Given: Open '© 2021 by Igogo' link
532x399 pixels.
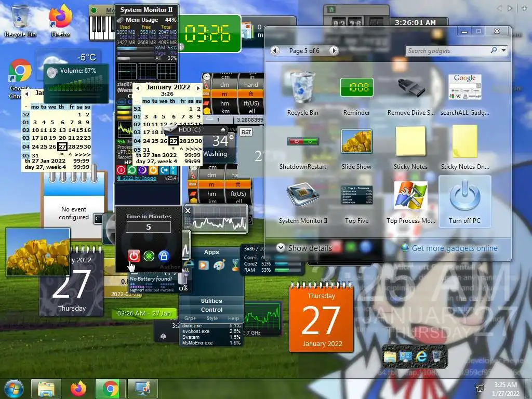Looking at the screenshot, I should click(x=137, y=178).
